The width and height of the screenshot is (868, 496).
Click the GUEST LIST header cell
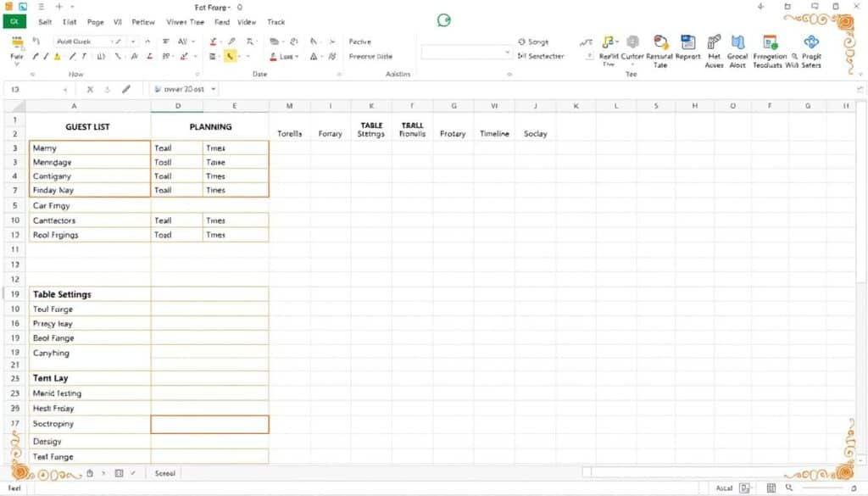click(88, 127)
